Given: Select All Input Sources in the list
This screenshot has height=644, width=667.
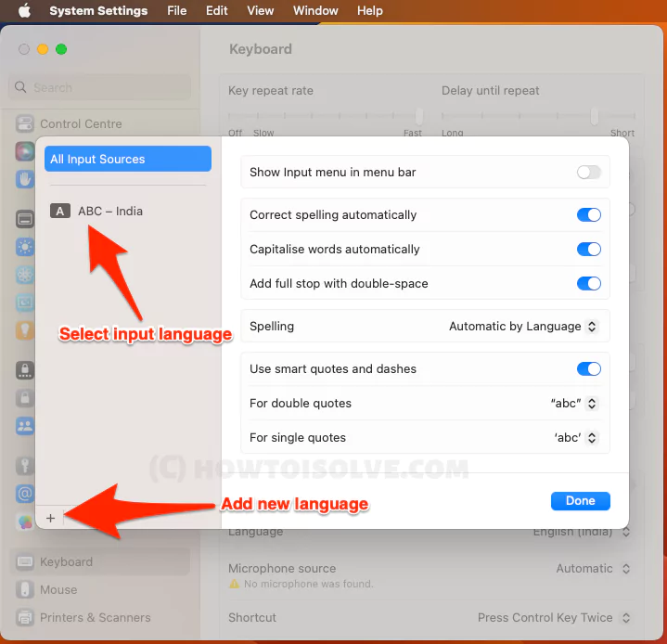Looking at the screenshot, I should tap(128, 159).
